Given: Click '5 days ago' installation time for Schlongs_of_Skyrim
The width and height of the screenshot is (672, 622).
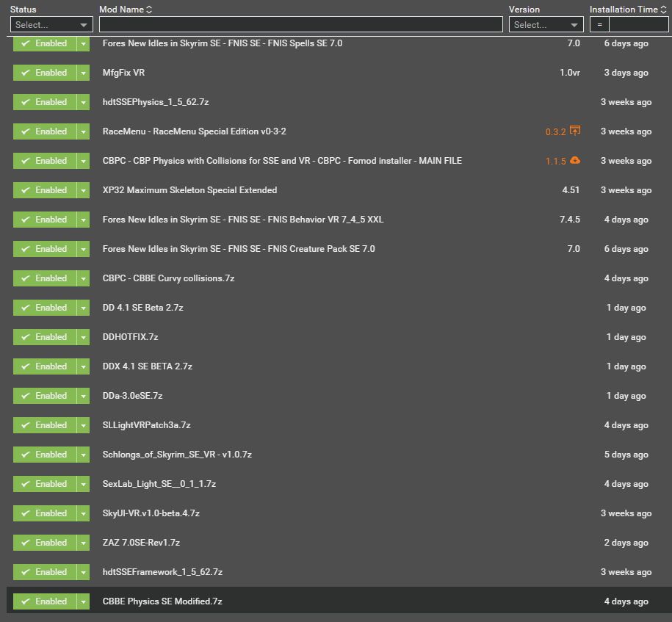Looking at the screenshot, I should (x=626, y=455).
